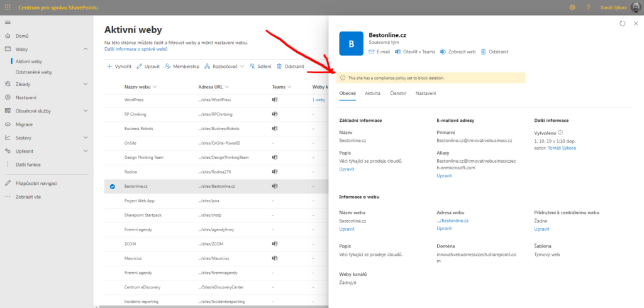Open Další informace o správě webů link
This screenshot has width=644, height=308.
click(x=136, y=49)
